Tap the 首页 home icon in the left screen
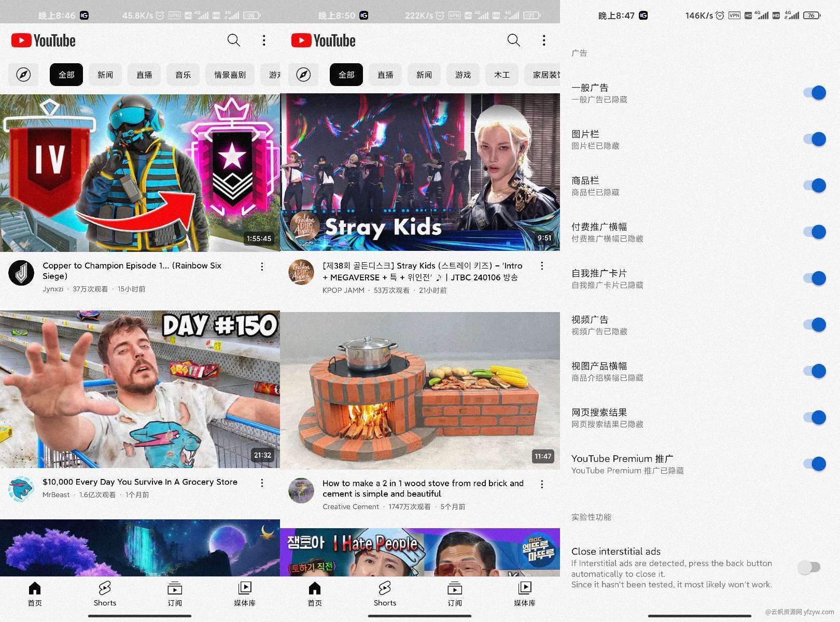Viewport: 840px width, 622px height. pos(35,594)
